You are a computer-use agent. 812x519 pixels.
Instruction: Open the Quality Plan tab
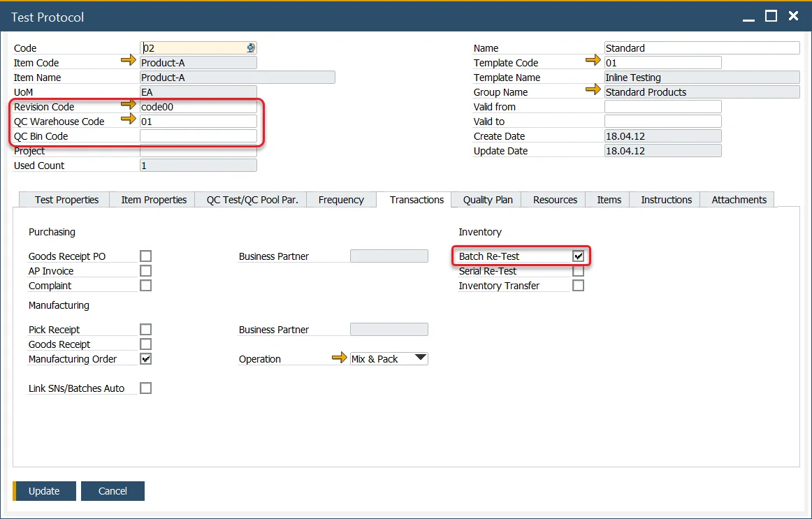click(x=488, y=200)
